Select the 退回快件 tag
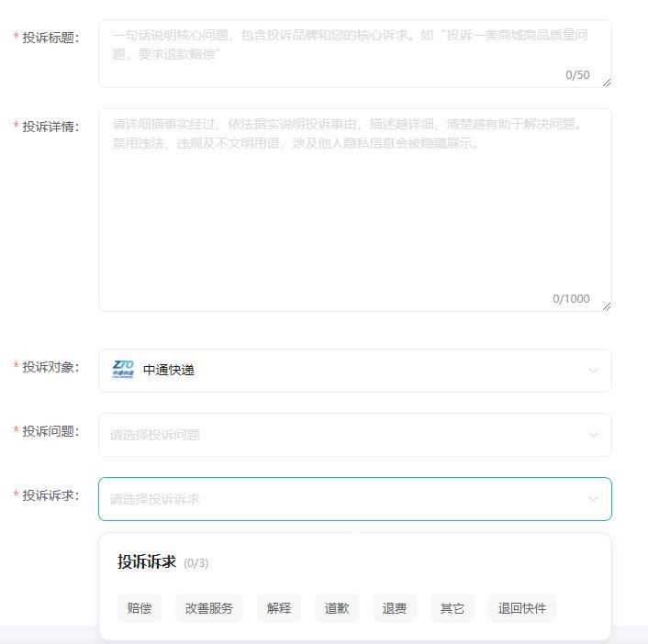648x644 pixels. click(522, 608)
